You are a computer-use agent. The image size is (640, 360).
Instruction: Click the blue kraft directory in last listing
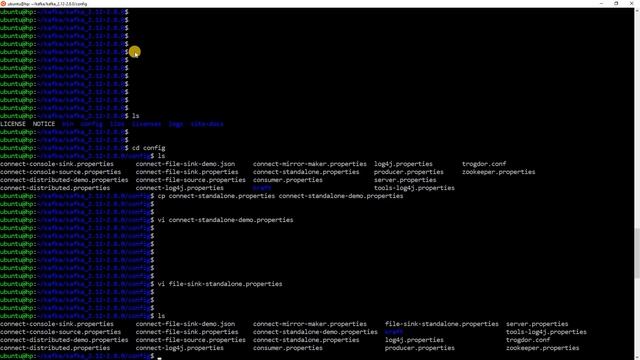tap(394, 332)
